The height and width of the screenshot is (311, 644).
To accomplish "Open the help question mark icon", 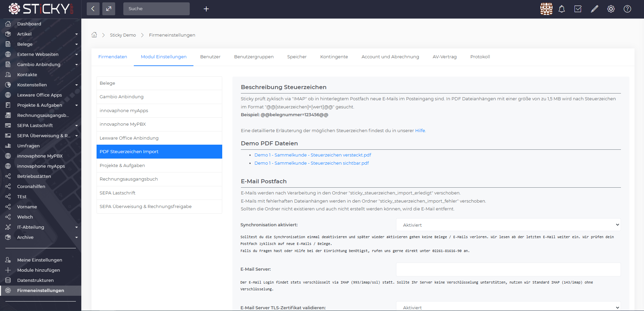I will 627,9.
